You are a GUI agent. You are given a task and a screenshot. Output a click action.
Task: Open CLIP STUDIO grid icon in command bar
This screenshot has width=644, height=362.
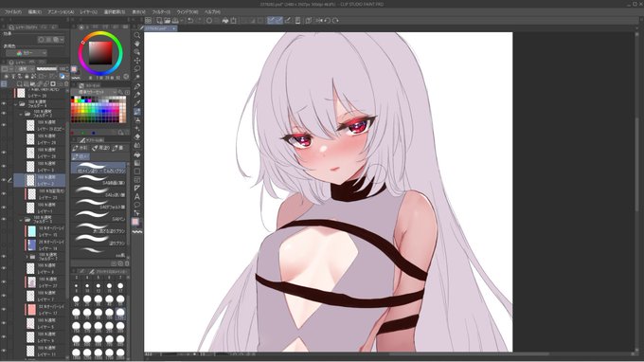point(149,20)
